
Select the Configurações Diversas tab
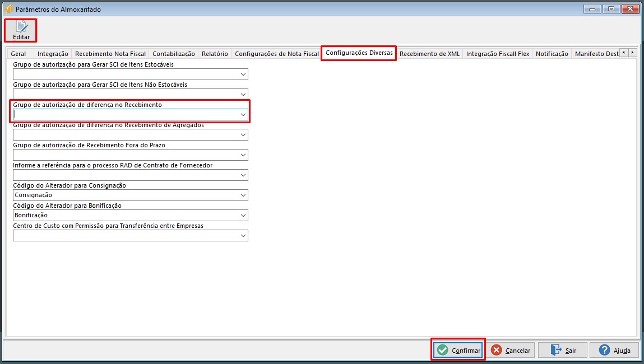pos(359,53)
